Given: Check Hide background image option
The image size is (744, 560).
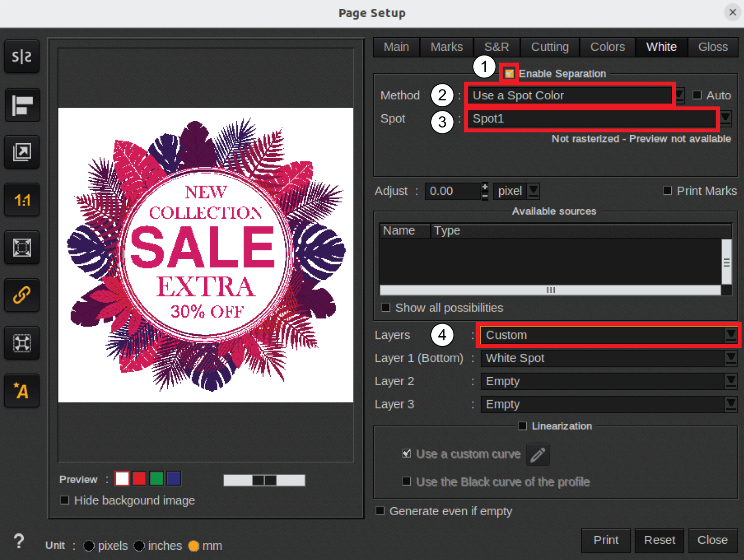Looking at the screenshot, I should (x=65, y=500).
